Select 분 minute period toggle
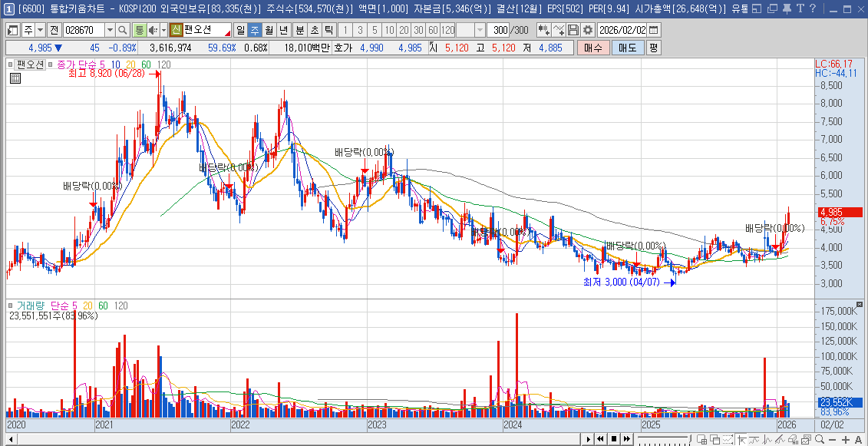The width and height of the screenshot is (868, 446). click(x=299, y=30)
